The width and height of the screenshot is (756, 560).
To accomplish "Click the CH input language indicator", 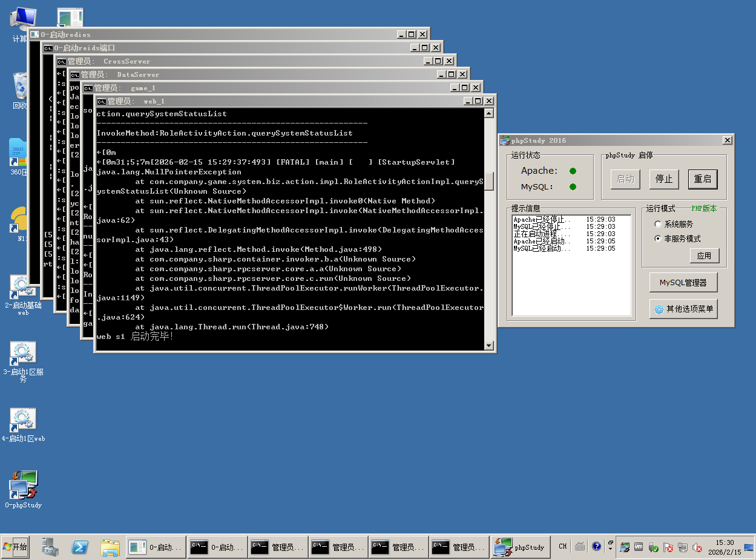I will tap(563, 547).
